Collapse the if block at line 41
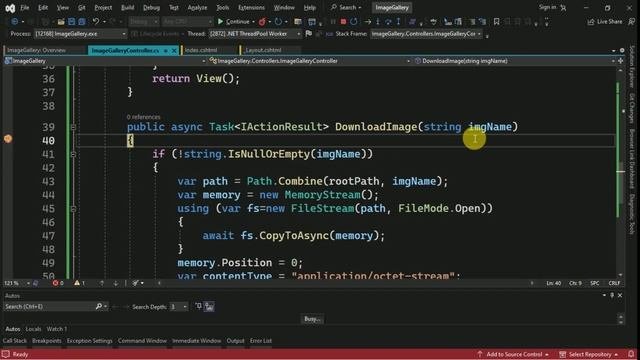Viewport: 640px width, 360px height. [73, 154]
